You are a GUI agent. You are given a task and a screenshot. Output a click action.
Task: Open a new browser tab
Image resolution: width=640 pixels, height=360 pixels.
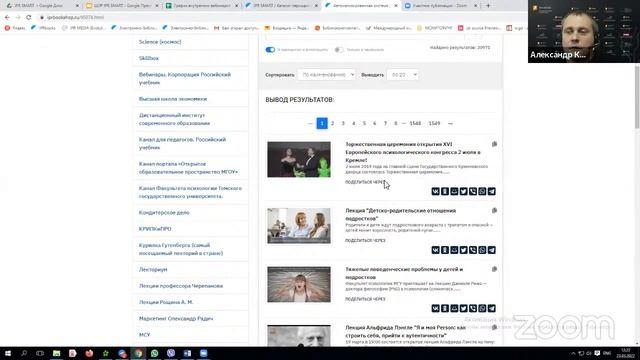click(488, 6)
